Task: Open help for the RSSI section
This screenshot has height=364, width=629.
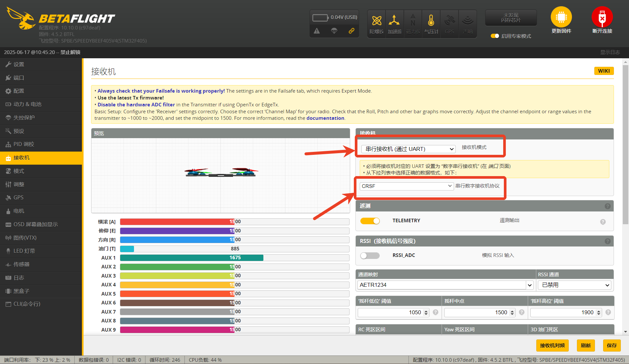Action: click(607, 241)
